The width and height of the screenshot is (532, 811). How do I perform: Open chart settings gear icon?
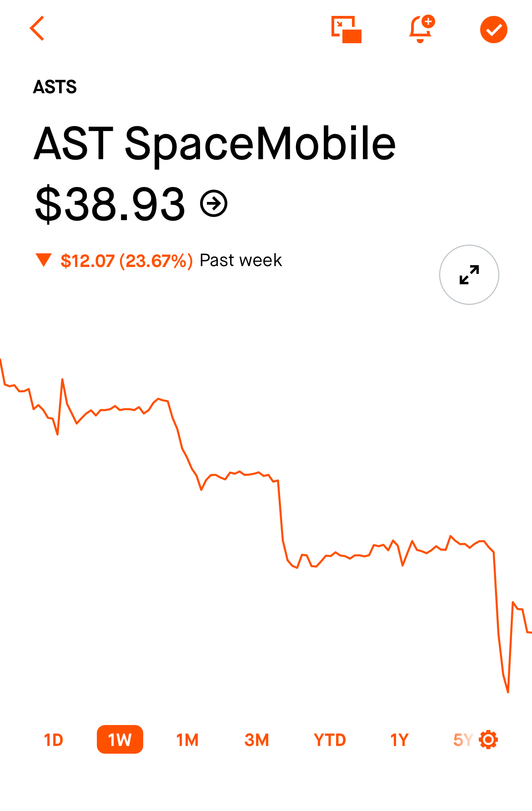coord(489,740)
